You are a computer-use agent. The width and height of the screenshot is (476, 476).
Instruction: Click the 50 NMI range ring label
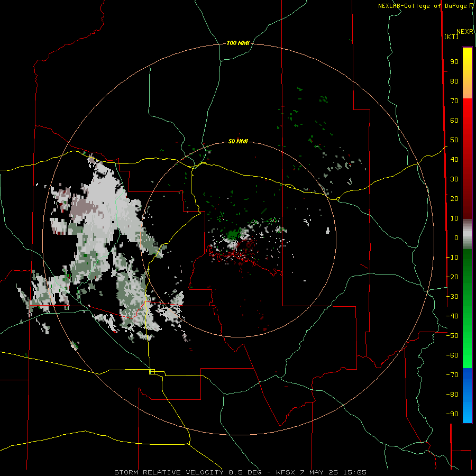click(x=238, y=141)
